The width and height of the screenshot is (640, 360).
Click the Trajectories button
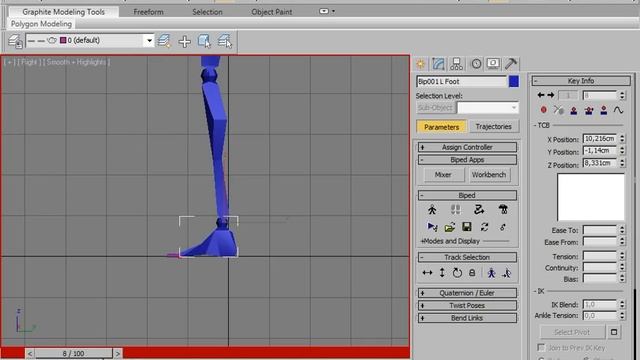click(x=493, y=127)
